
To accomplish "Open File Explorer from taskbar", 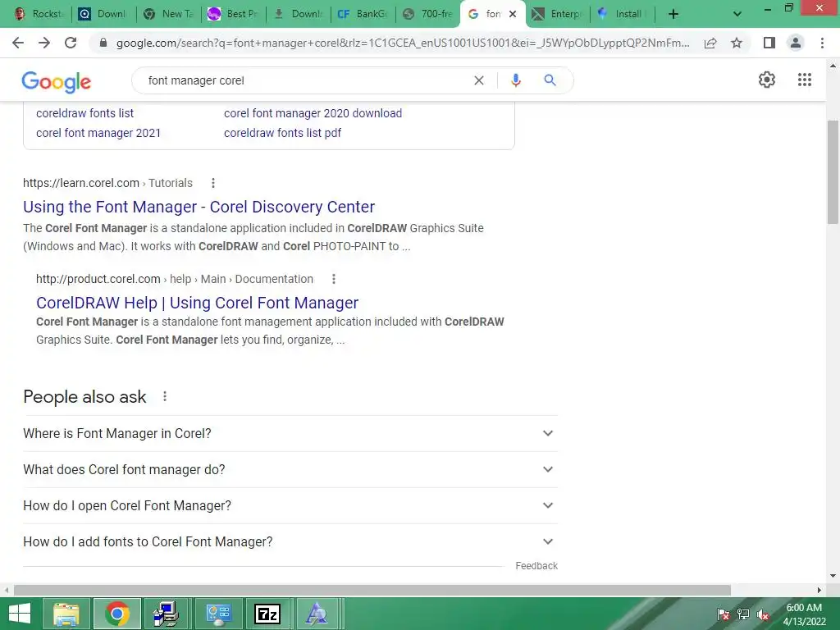I will pos(66,614).
